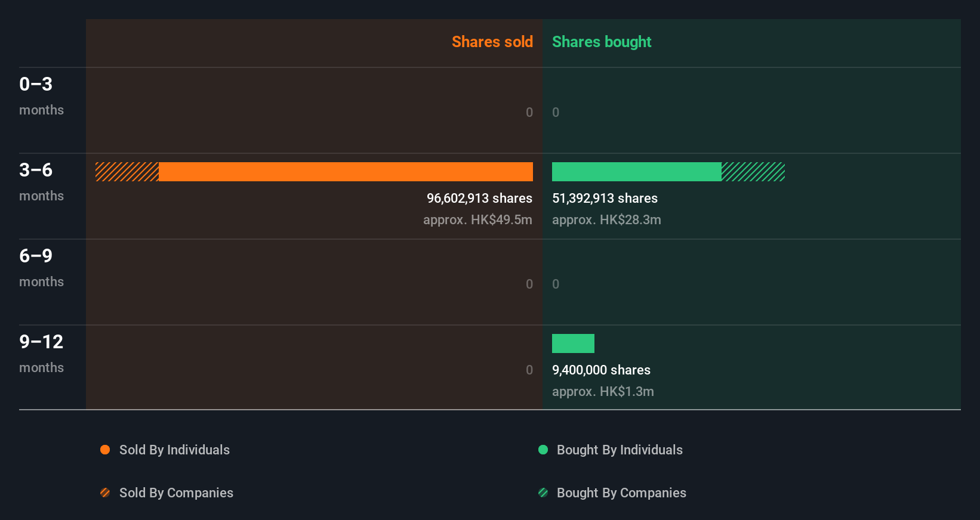Screen dimensions: 980x520
Task: Click the 9–12 months row label
Action: (41, 353)
